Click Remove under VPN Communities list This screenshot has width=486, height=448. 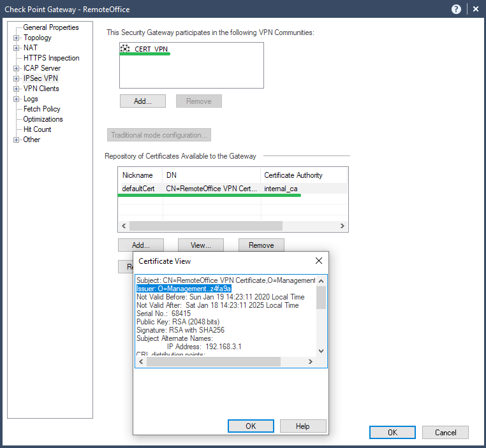(x=199, y=101)
